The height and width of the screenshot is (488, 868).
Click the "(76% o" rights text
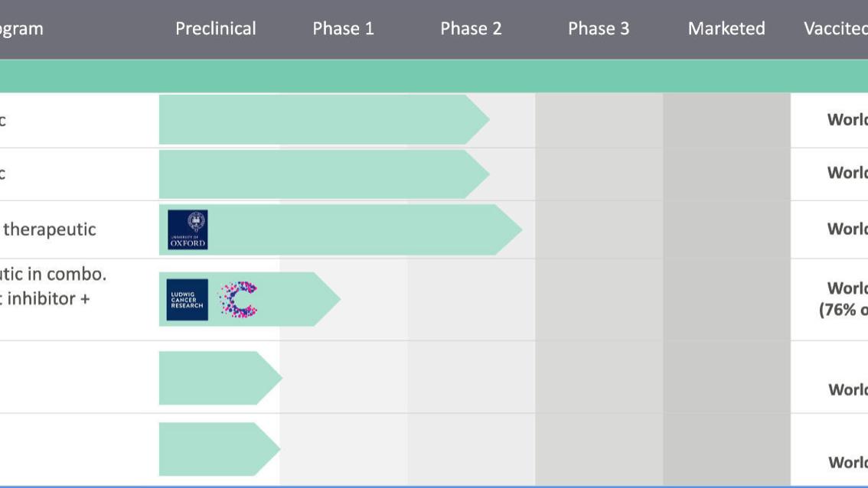pos(843,311)
